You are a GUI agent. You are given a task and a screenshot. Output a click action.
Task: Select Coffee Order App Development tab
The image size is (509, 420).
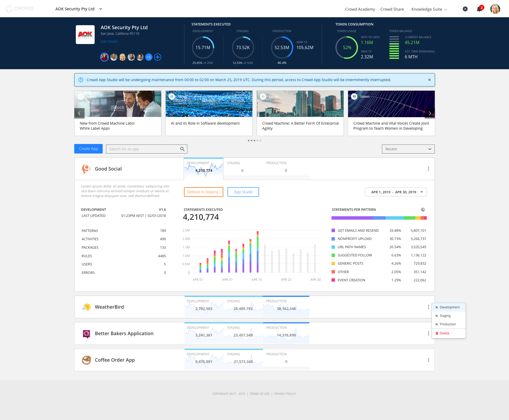(x=204, y=360)
